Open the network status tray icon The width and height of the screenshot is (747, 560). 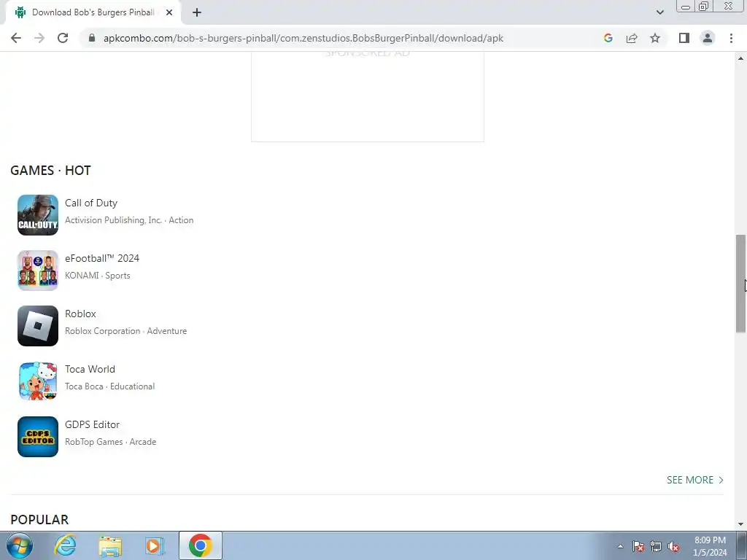[656, 546]
